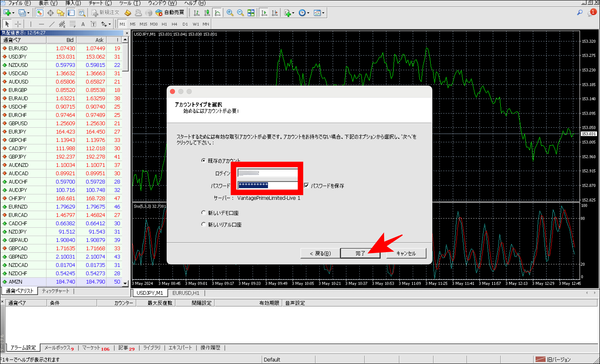The height and width of the screenshot is (364, 600).
Task: Select the 新しいリアル口座 option
Action: point(204,224)
